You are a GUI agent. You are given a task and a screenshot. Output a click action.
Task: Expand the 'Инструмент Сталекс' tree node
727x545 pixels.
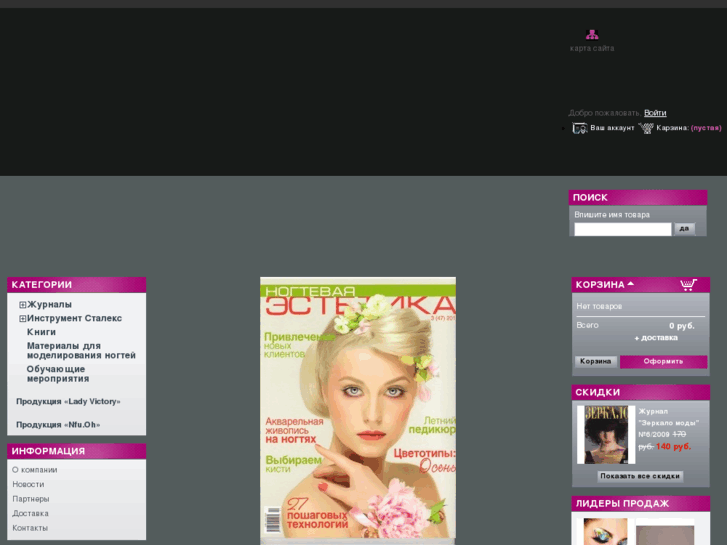pos(22,319)
